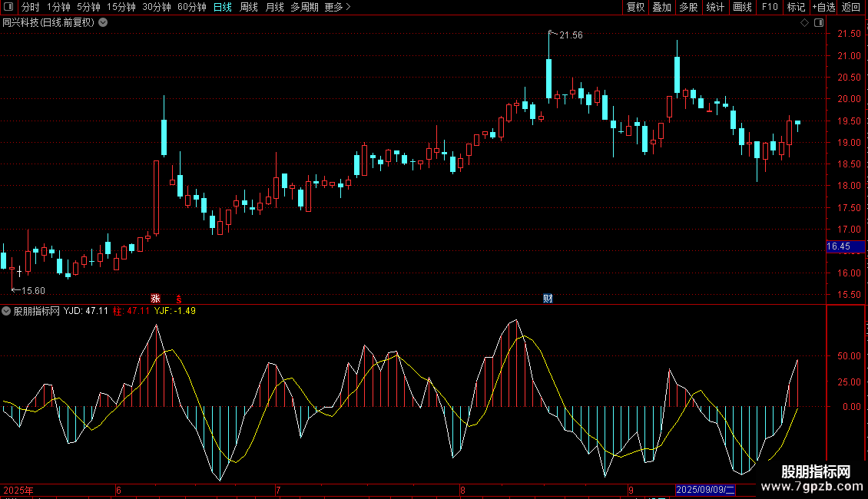
Task: Click the diamond icon near price axis
Action: pyautogui.click(x=804, y=23)
